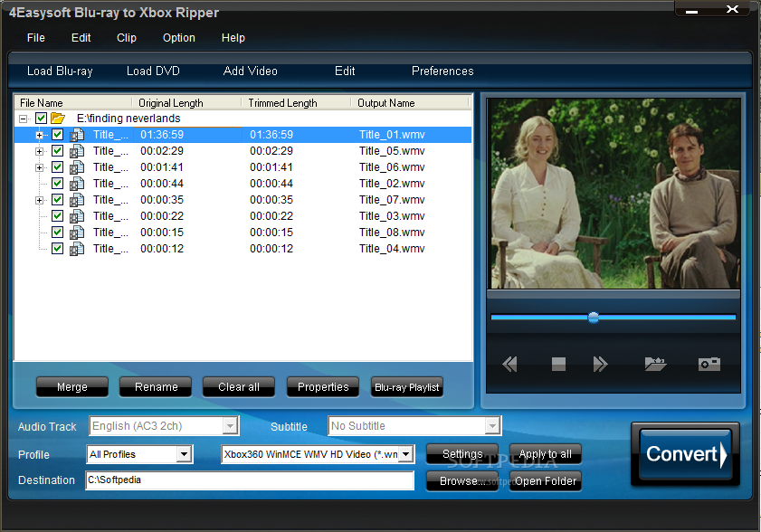This screenshot has height=532, width=761.
Task: Click the Settings button
Action: (462, 454)
